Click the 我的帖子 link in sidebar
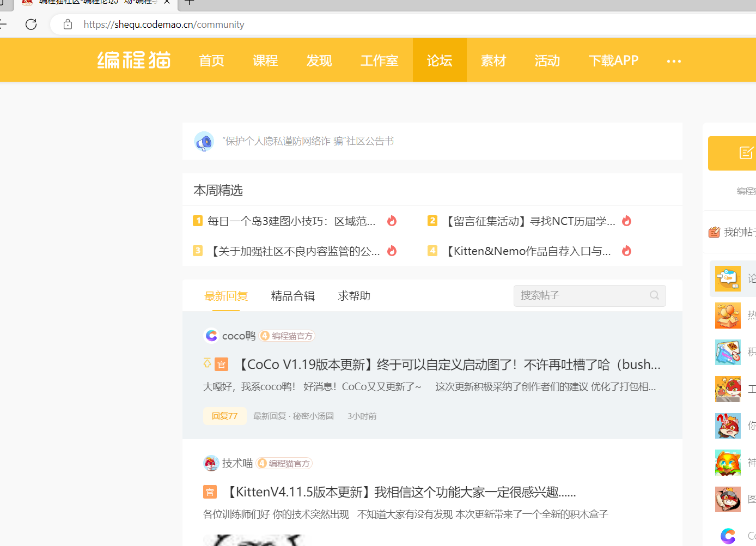 coord(740,232)
